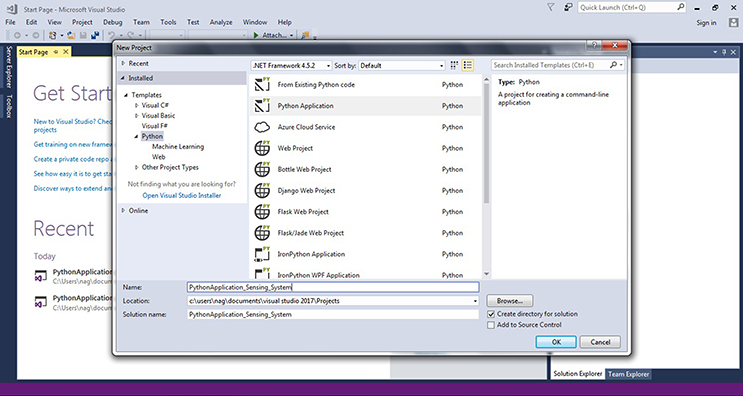Click the magnifier in Search Installed Templates
This screenshot has width=743, height=396.
coord(613,65)
